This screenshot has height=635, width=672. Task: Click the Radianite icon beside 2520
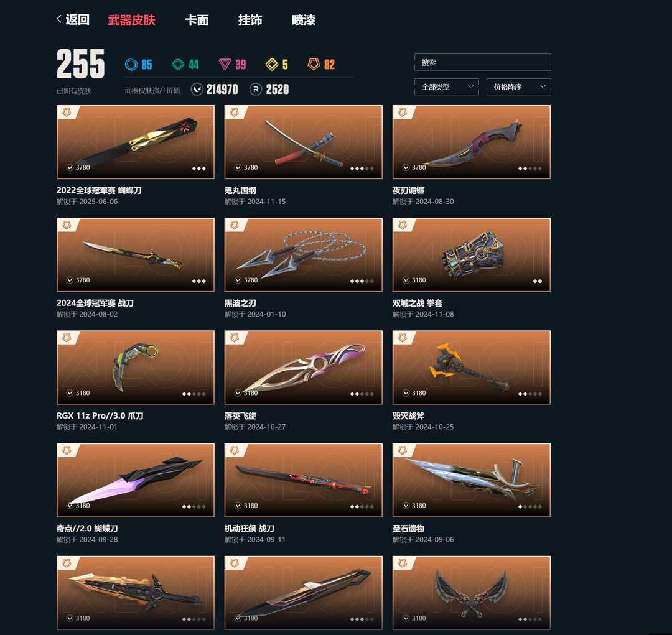click(256, 89)
